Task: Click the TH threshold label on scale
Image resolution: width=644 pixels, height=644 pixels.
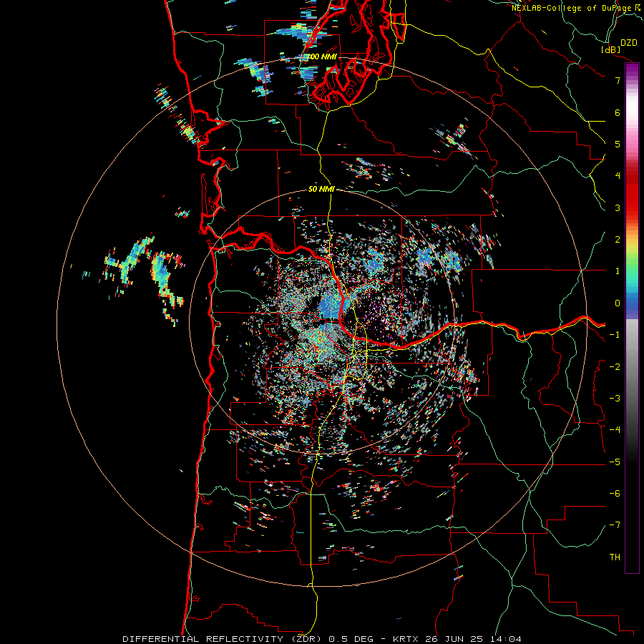Action: pos(615,557)
